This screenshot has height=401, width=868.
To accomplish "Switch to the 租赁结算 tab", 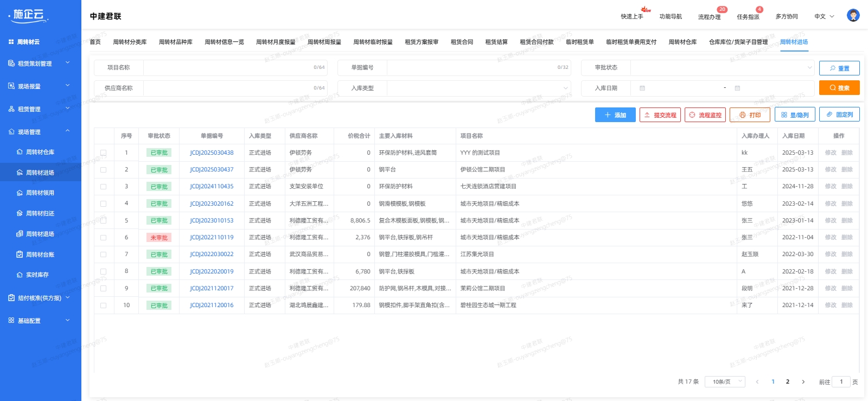I will [x=496, y=42].
